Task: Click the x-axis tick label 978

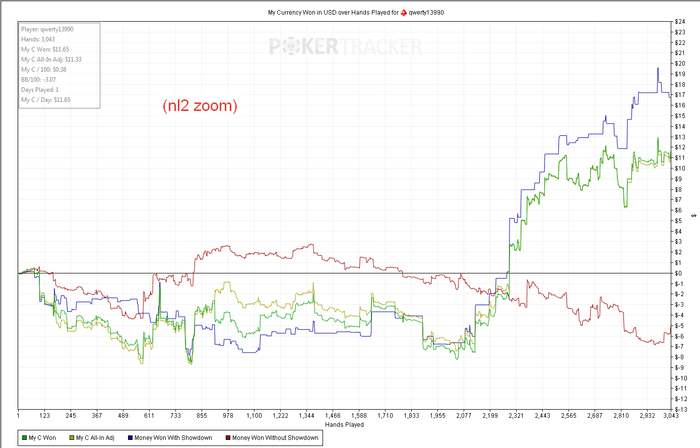Action: 228,415
